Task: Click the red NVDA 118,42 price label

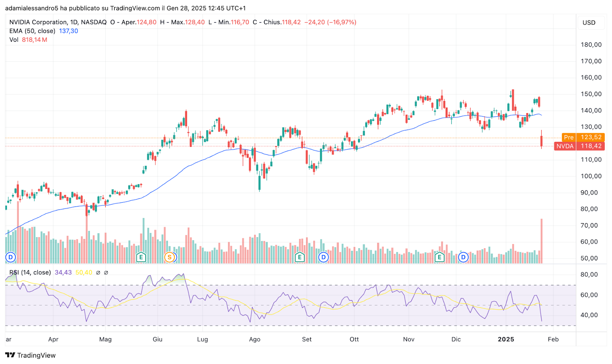Action: (x=579, y=146)
